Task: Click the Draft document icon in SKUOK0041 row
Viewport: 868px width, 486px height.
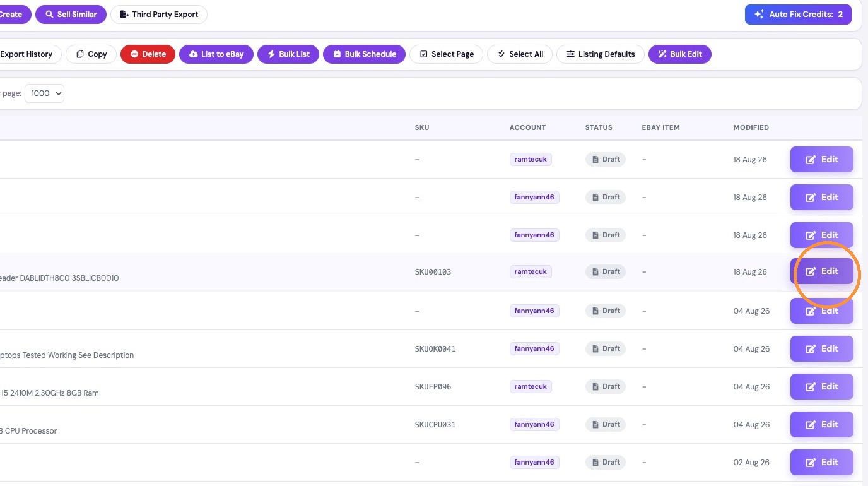Action: click(595, 348)
